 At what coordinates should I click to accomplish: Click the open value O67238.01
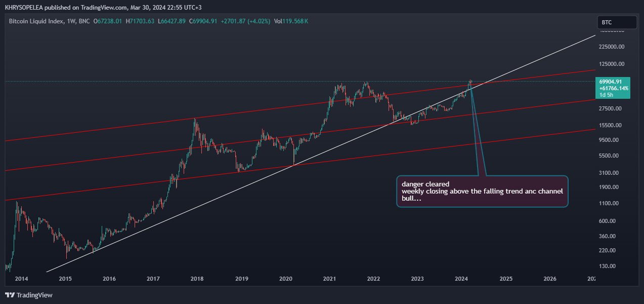[108, 21]
